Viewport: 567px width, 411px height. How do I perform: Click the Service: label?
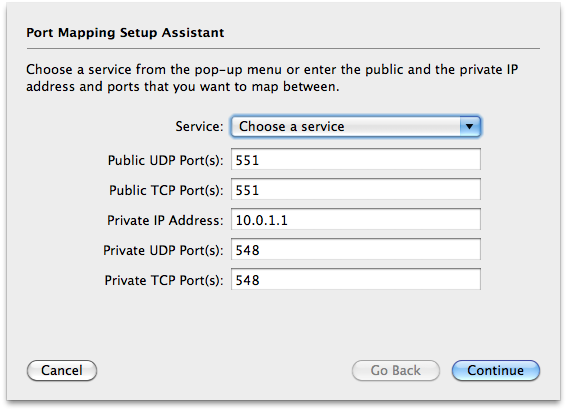(x=199, y=127)
